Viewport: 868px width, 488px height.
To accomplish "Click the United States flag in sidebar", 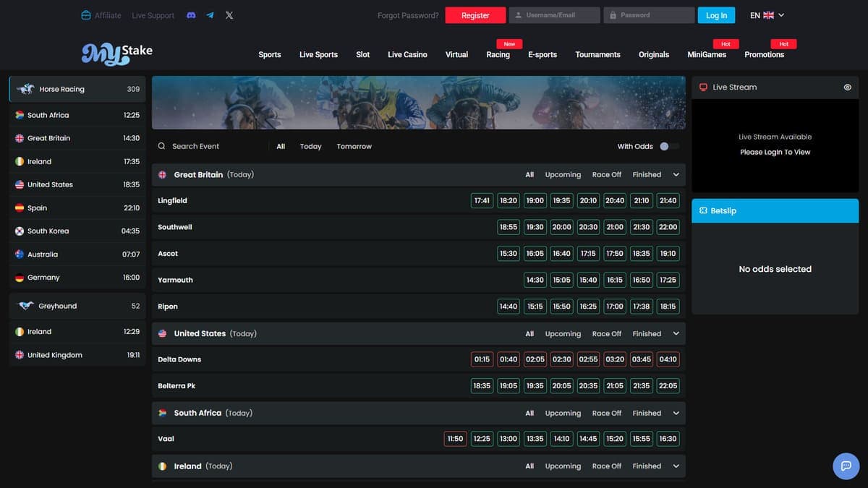I will coord(20,184).
